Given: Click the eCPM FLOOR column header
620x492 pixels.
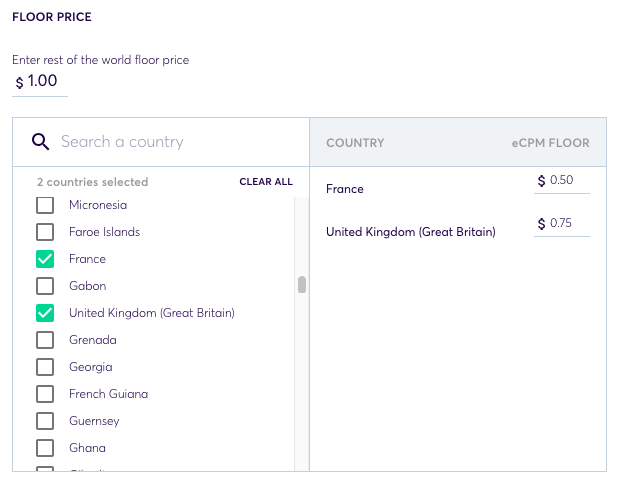Looking at the screenshot, I should (550, 143).
